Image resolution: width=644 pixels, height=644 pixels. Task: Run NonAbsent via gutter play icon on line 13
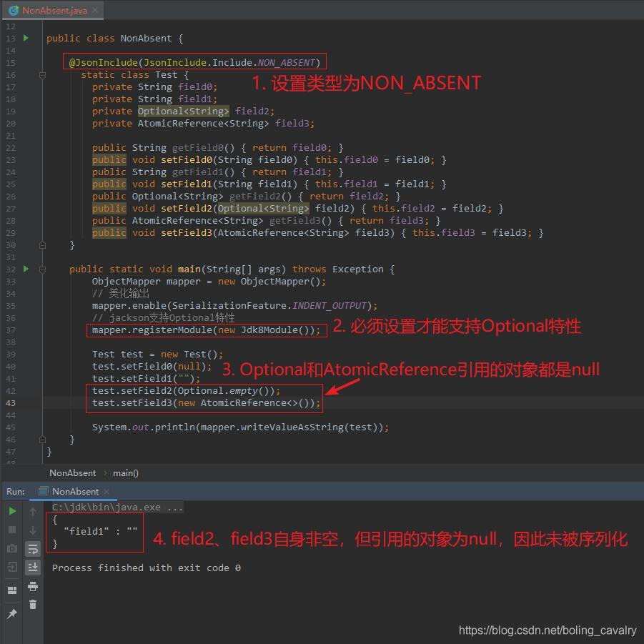(x=26, y=38)
